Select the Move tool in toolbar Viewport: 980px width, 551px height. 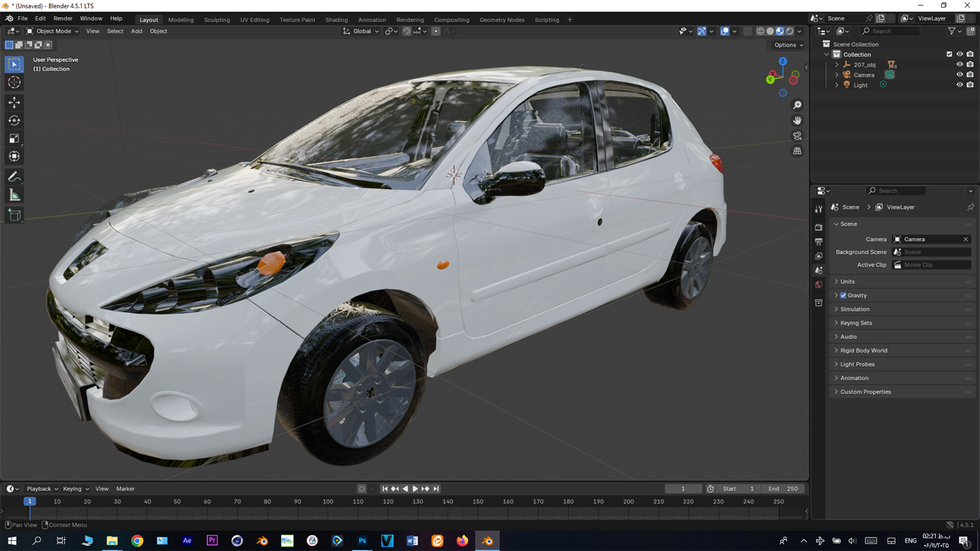click(14, 103)
